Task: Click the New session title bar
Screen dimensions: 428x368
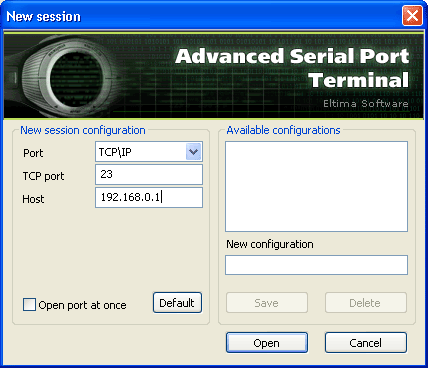Action: click(x=200, y=16)
